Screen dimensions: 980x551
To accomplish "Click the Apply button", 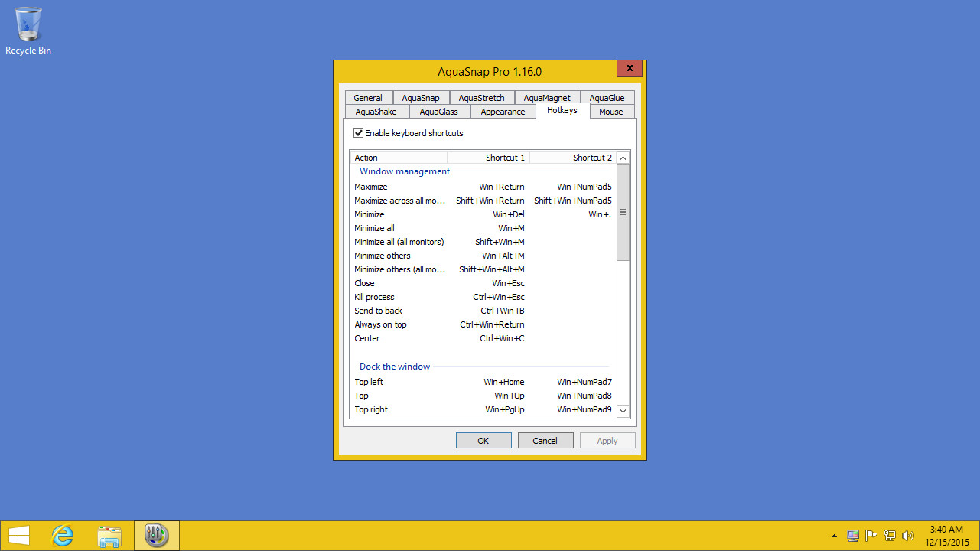I will [607, 440].
